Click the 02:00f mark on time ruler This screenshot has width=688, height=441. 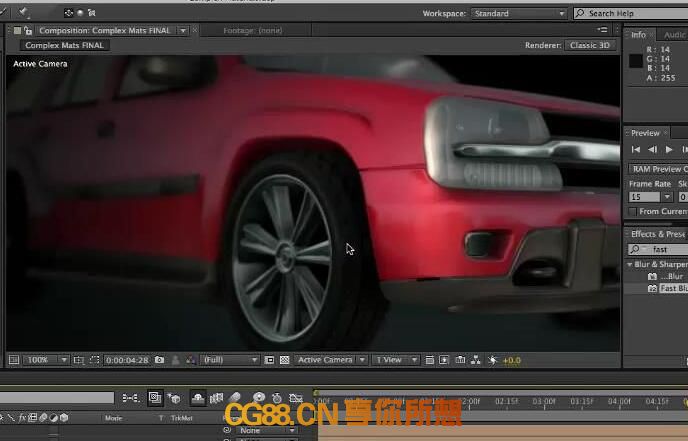coord(471,402)
